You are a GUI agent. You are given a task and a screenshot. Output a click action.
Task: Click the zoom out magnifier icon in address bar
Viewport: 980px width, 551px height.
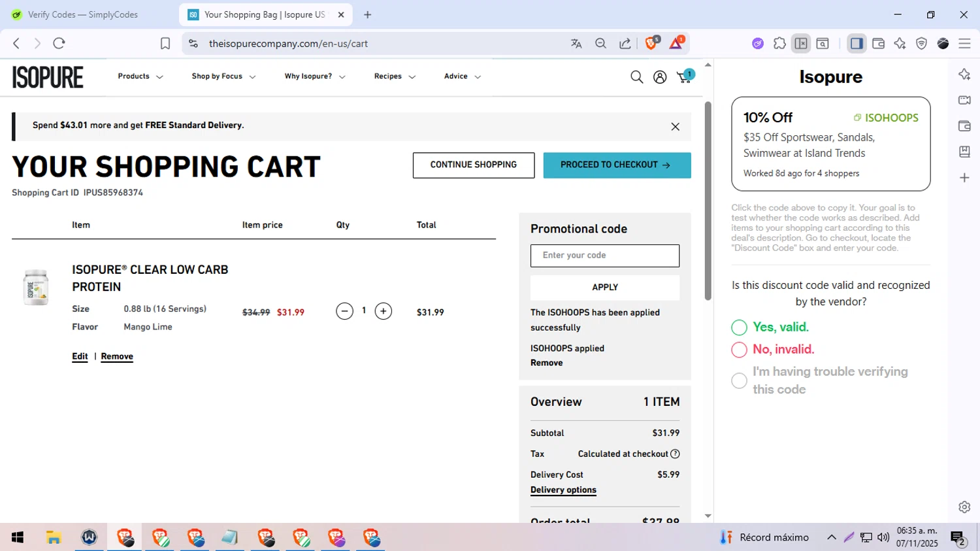click(600, 43)
